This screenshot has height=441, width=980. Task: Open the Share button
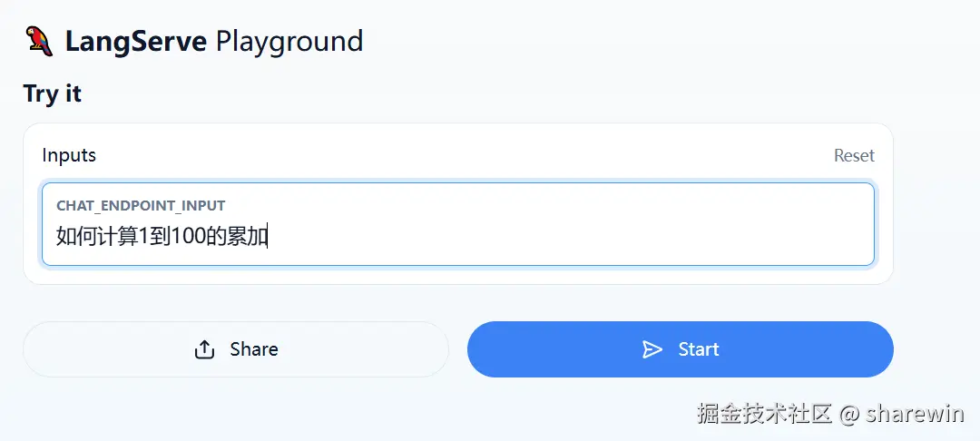[x=236, y=349]
